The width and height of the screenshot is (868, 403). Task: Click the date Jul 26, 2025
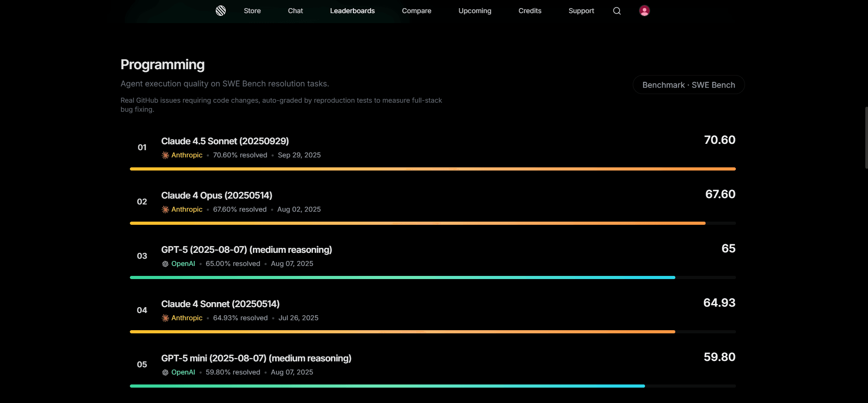coord(299,318)
